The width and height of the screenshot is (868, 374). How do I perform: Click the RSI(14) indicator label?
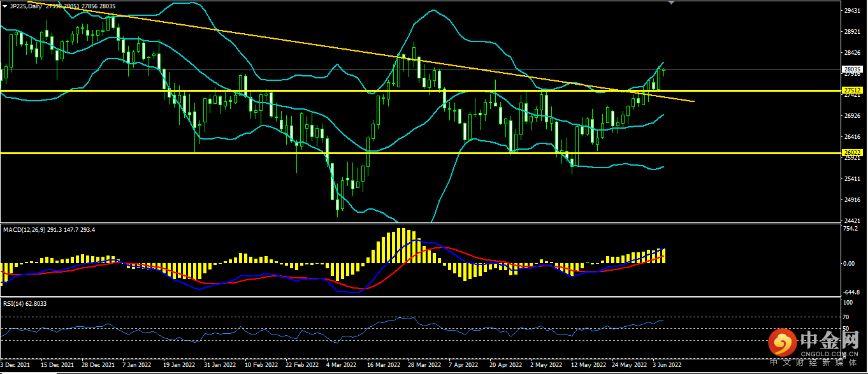(16, 304)
